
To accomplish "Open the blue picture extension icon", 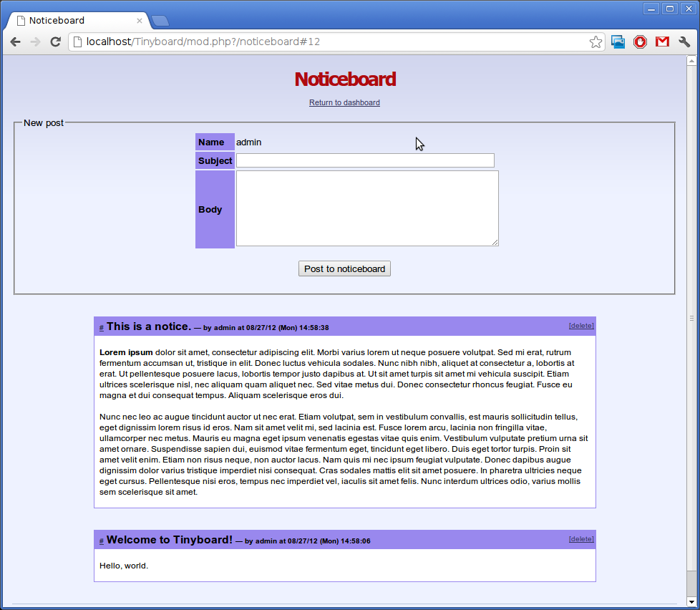I will (x=618, y=42).
